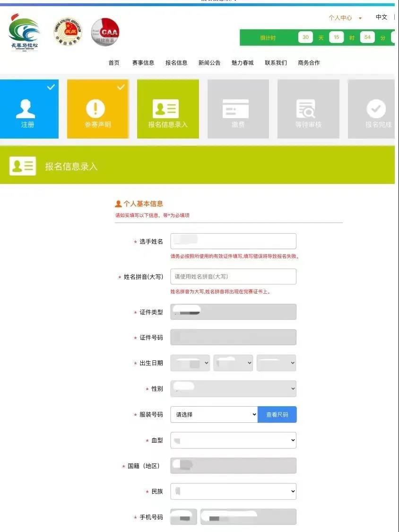The width and height of the screenshot is (399, 532).
Task: Select the 注册 step person icon
Action: (26, 109)
